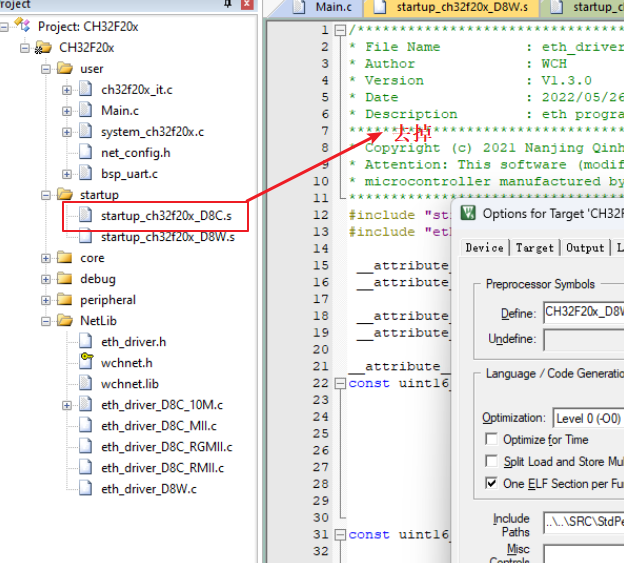Click the CH32F20x target folder icon
The width and height of the screenshot is (624, 563).
[x=44, y=47]
